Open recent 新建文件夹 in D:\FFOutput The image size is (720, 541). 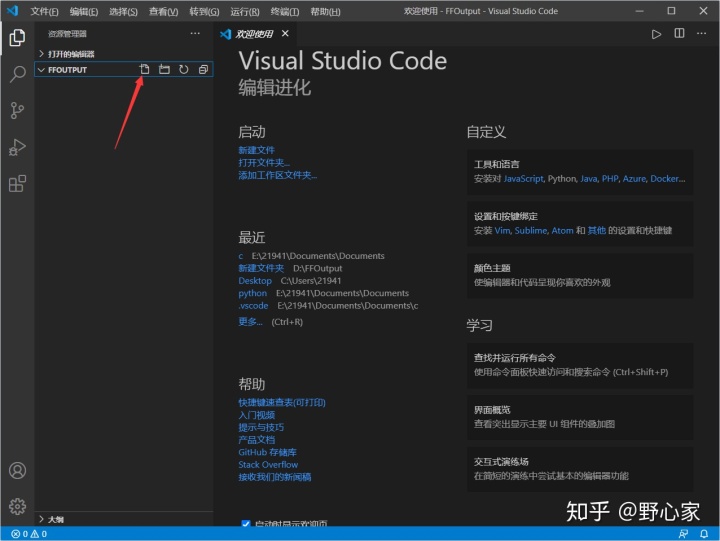tap(261, 268)
